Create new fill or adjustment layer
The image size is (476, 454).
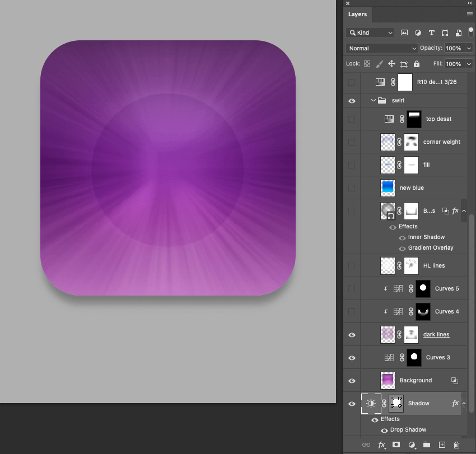(x=412, y=445)
